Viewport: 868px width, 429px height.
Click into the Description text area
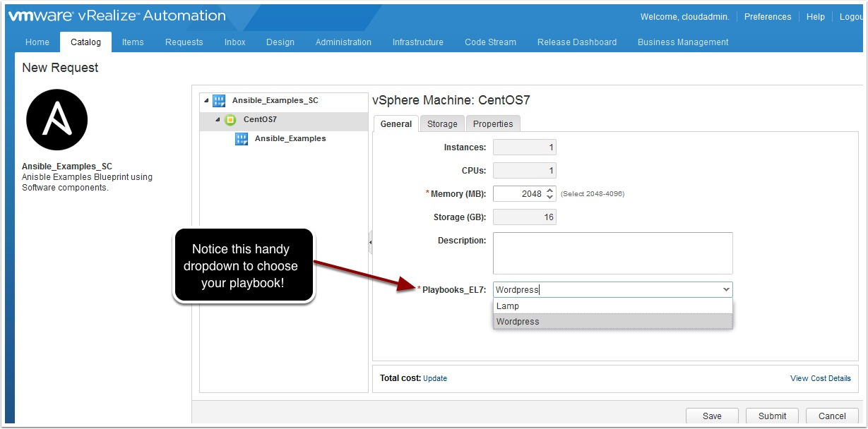coord(613,253)
